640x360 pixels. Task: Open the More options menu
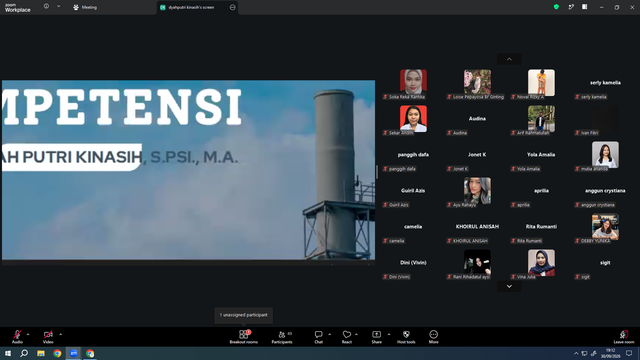[433, 337]
